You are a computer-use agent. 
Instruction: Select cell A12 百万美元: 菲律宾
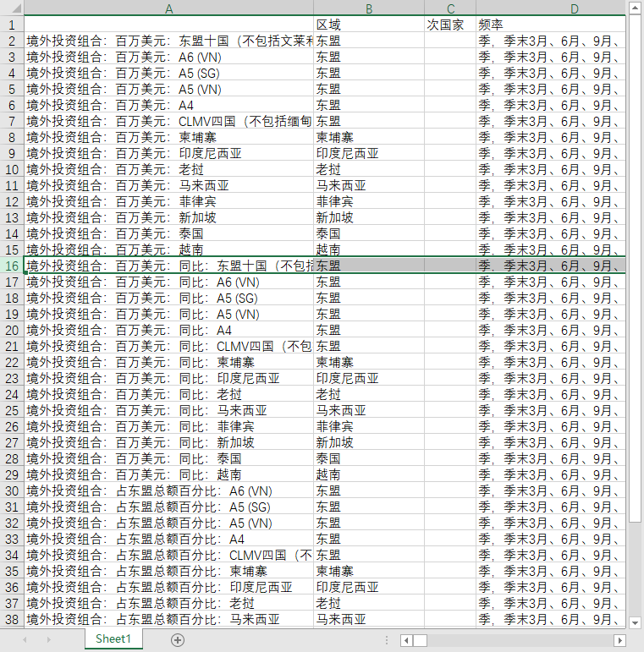(x=168, y=201)
